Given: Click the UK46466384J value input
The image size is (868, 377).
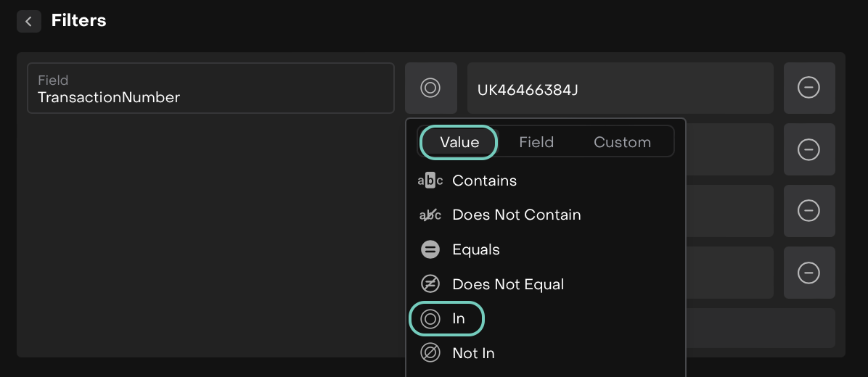Looking at the screenshot, I should coord(620,88).
